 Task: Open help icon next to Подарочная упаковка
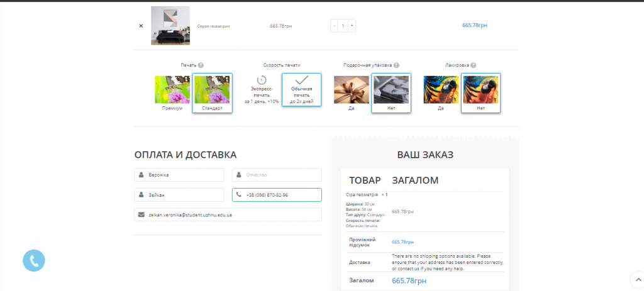397,65
